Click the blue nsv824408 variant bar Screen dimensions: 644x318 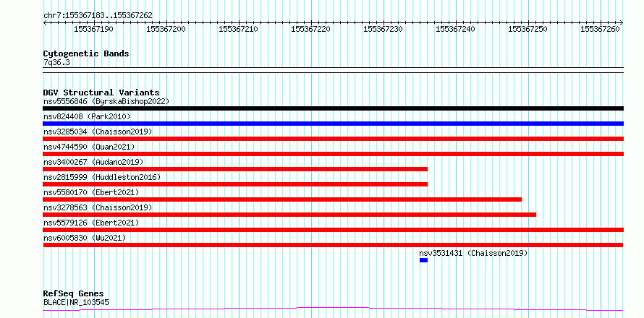click(x=333, y=124)
